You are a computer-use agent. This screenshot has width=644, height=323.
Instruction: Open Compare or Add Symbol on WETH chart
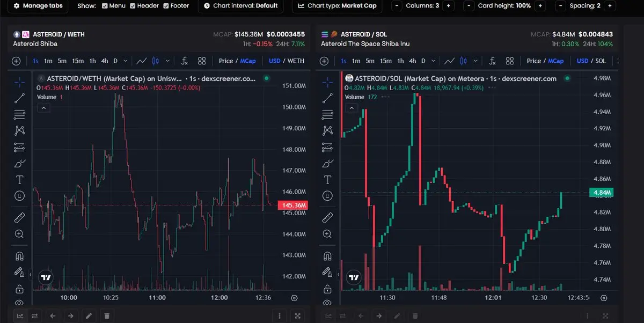[16, 61]
